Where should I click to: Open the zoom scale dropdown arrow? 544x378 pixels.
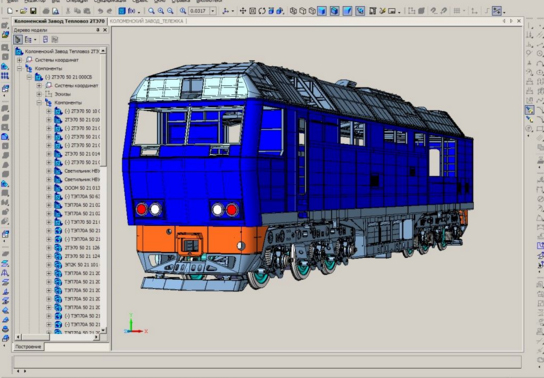click(x=213, y=11)
